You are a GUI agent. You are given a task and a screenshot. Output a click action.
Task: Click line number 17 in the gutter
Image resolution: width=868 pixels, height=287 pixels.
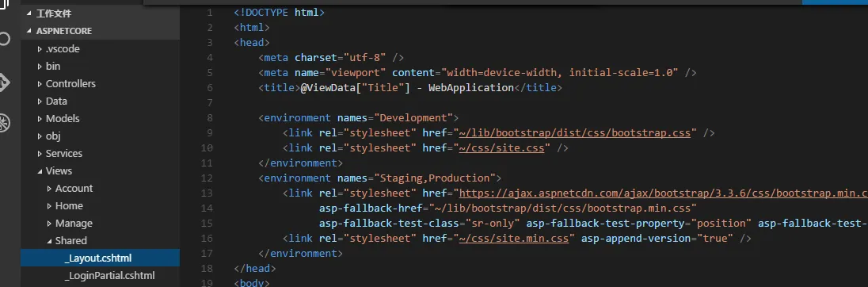point(207,253)
